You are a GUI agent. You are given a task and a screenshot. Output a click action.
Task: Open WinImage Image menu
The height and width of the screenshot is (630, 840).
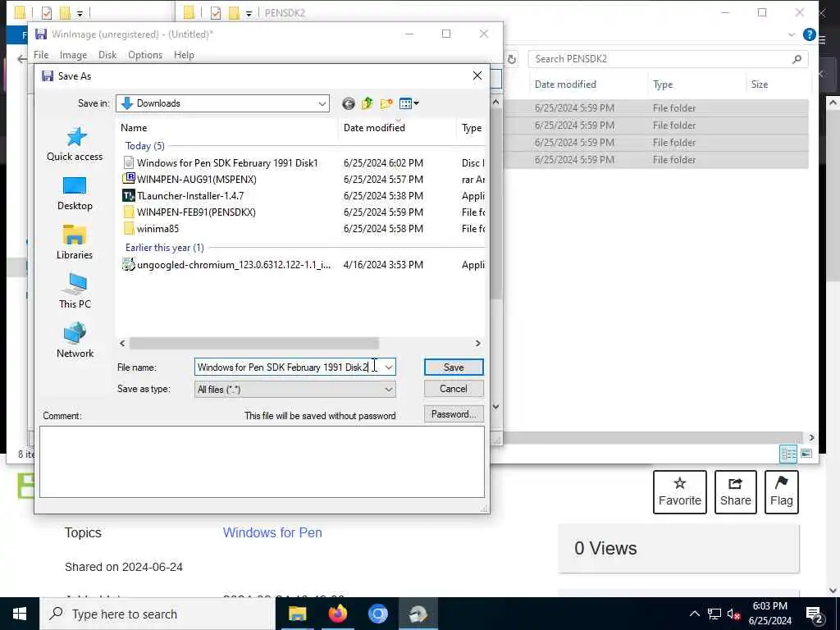click(x=73, y=55)
